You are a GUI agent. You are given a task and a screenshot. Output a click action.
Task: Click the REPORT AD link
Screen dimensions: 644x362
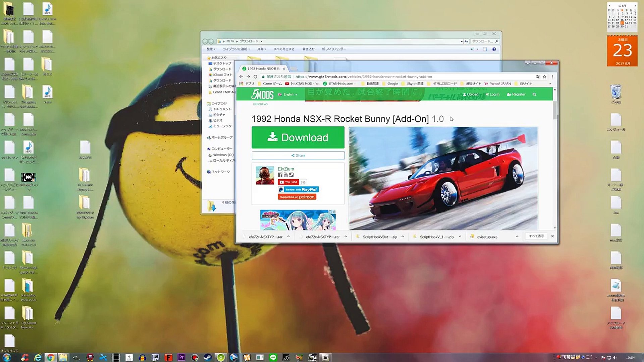tap(260, 104)
